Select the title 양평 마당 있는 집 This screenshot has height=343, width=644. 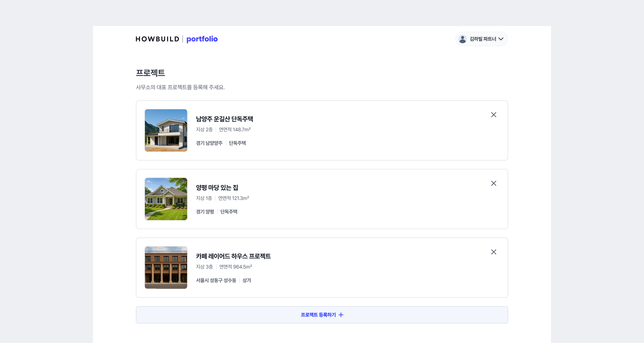pyautogui.click(x=217, y=188)
